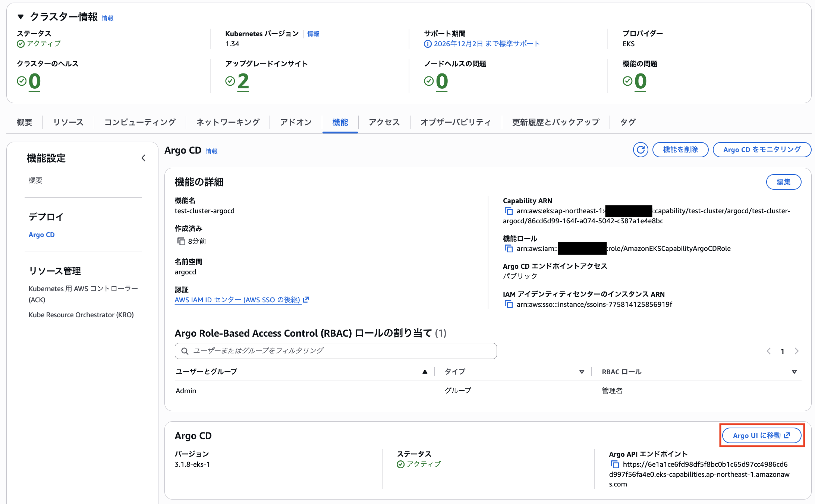This screenshot has height=504, width=815.
Task: Sort by RBAC ロール column arrow
Action: pyautogui.click(x=794, y=372)
